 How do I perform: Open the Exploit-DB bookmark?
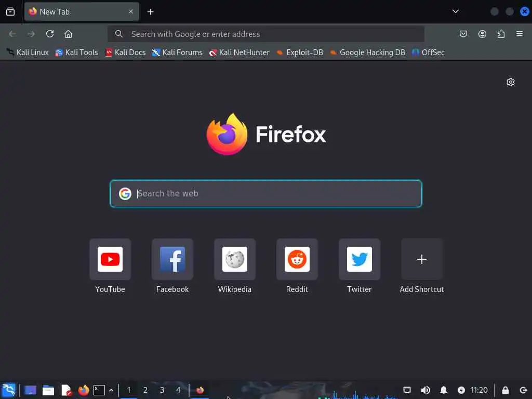[300, 52]
